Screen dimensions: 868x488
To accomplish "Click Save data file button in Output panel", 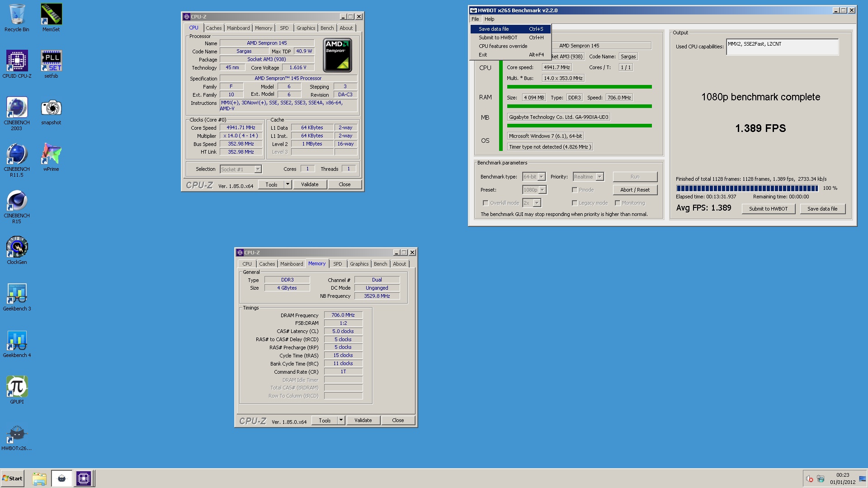I will coord(822,209).
